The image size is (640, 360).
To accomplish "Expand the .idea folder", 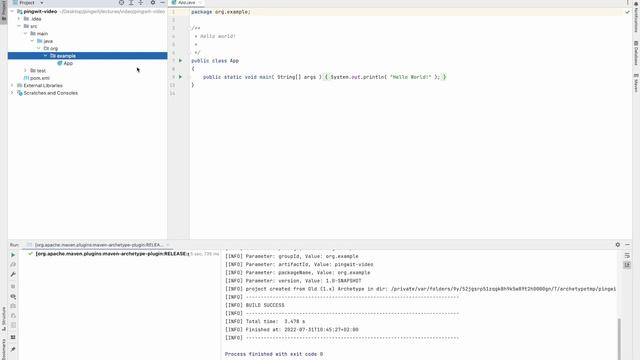I will pos(18,19).
